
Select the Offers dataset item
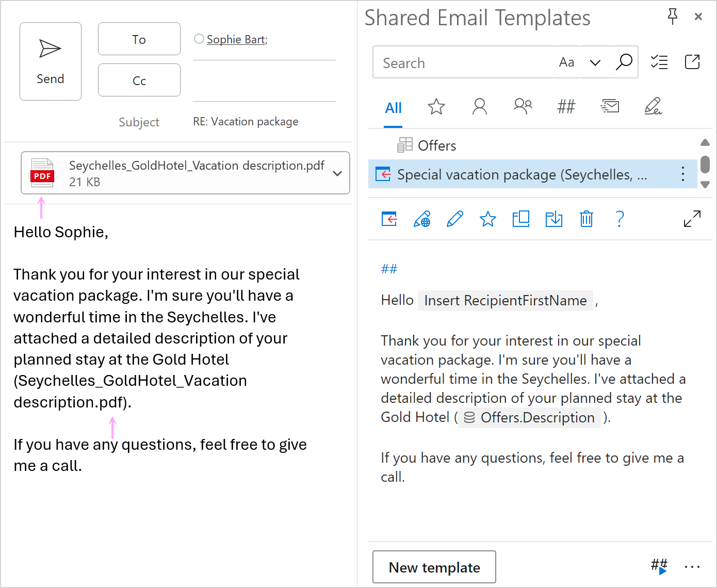pos(533,145)
